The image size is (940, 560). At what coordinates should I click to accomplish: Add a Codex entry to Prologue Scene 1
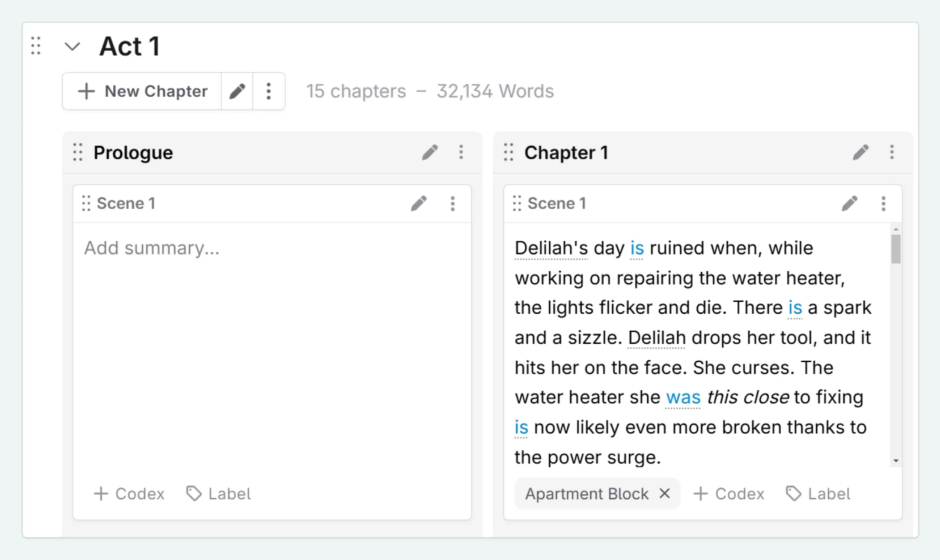pyautogui.click(x=129, y=494)
